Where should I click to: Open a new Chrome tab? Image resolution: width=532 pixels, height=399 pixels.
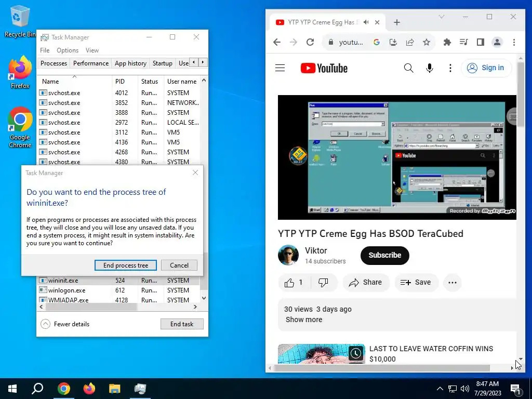point(396,22)
